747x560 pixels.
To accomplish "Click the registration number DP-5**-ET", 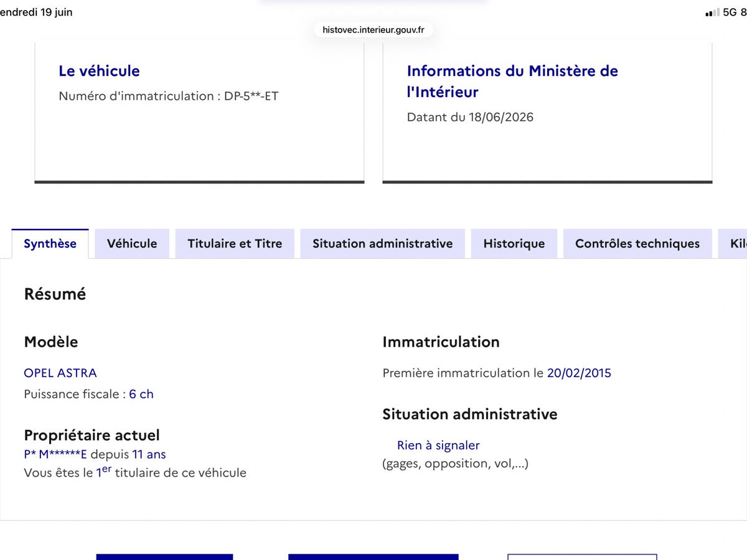I will point(251,96).
